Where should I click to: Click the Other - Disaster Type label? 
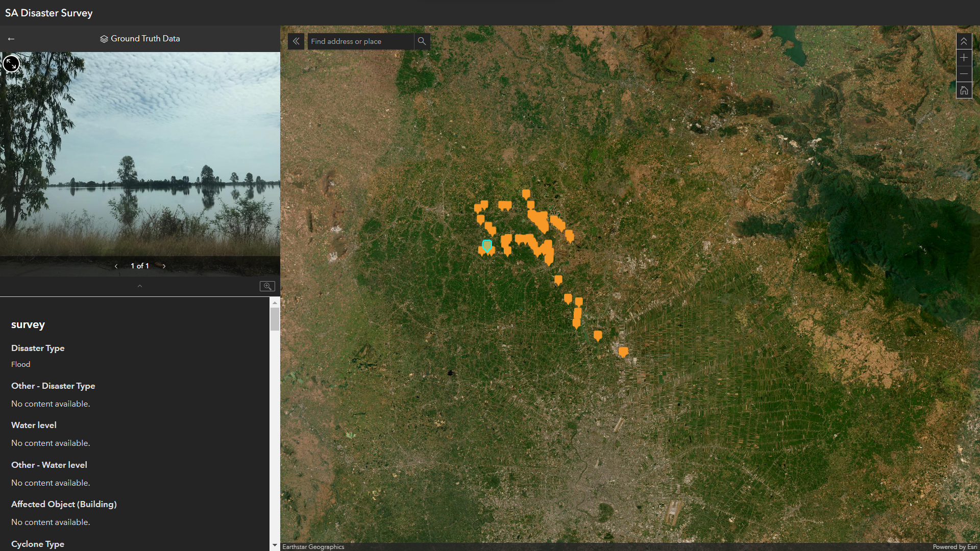[x=53, y=386]
